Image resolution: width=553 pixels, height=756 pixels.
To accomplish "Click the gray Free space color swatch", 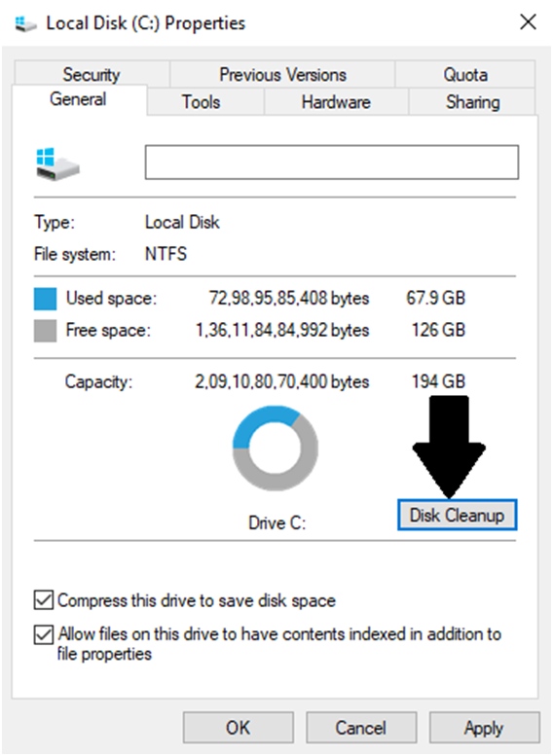I will click(45, 331).
